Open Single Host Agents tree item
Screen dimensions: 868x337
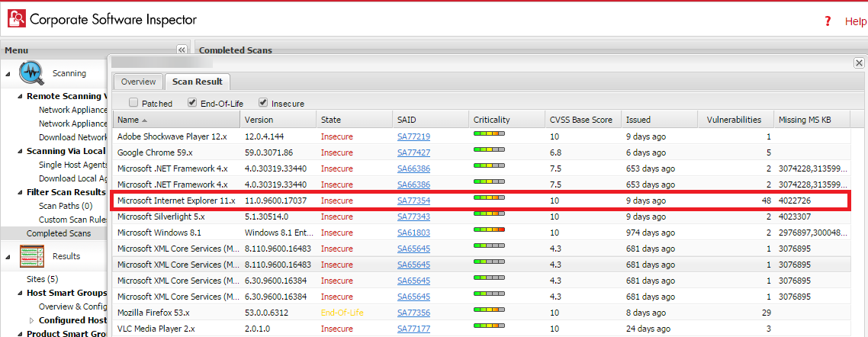click(x=72, y=165)
